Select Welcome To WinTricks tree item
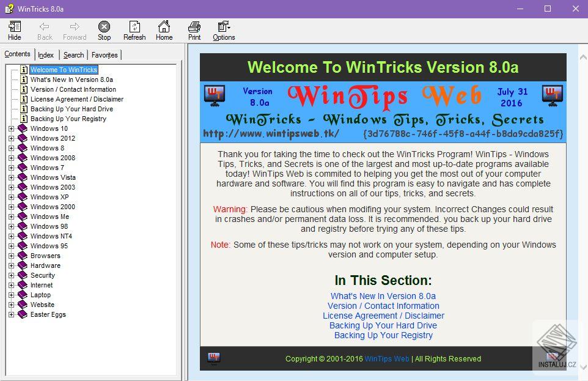This screenshot has width=588, height=381. (64, 70)
